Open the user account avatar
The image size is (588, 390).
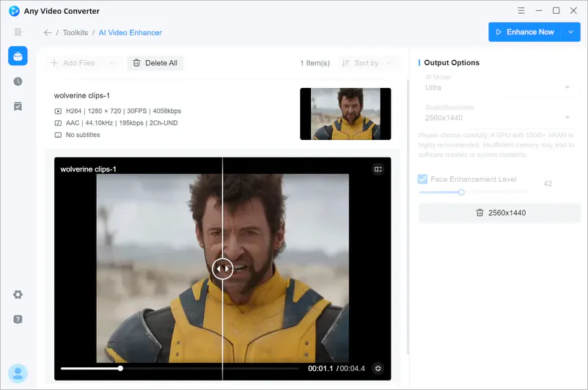pyautogui.click(x=18, y=373)
